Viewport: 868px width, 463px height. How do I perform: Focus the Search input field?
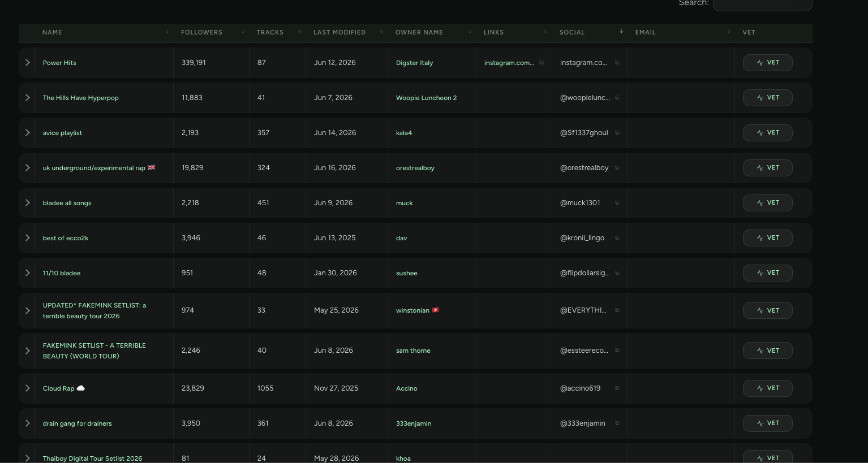(x=763, y=4)
